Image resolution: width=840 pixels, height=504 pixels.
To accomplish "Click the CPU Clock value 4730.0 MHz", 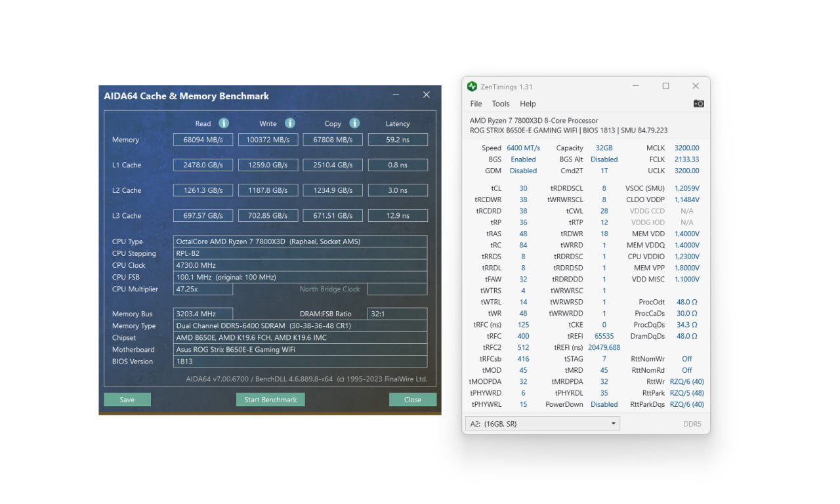I will [300, 265].
